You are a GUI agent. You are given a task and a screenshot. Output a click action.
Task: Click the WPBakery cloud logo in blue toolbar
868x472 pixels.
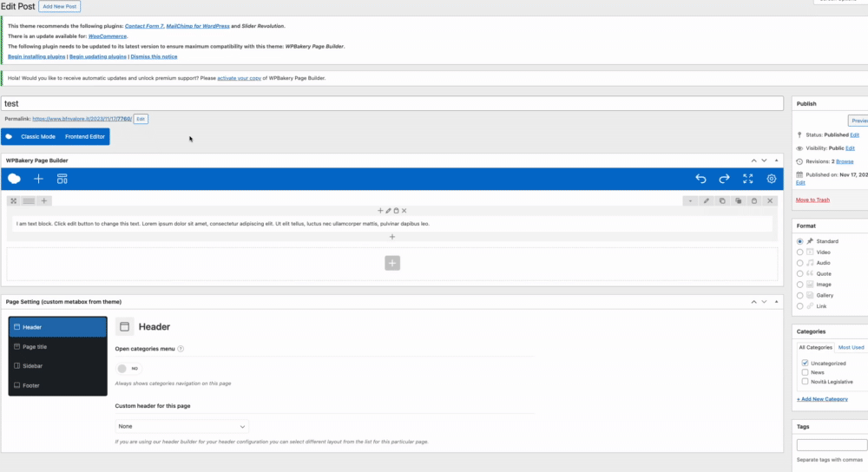click(15, 179)
